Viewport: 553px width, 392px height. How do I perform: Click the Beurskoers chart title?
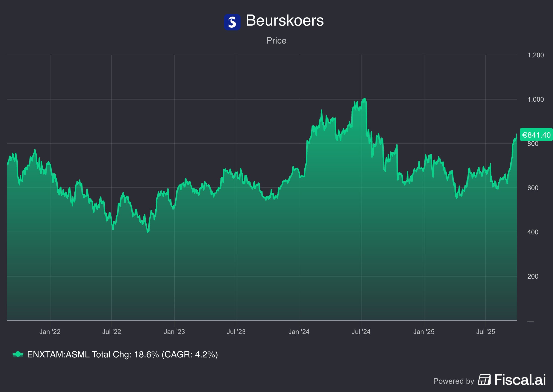pyautogui.click(x=285, y=21)
